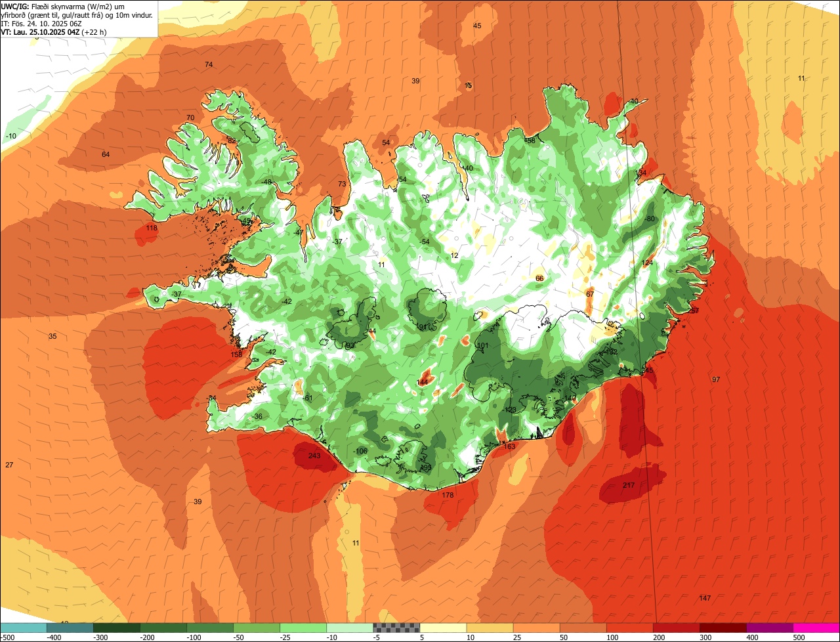Click the heat flux value 243 off the southwest coast
The image size is (840, 642).
314,456
